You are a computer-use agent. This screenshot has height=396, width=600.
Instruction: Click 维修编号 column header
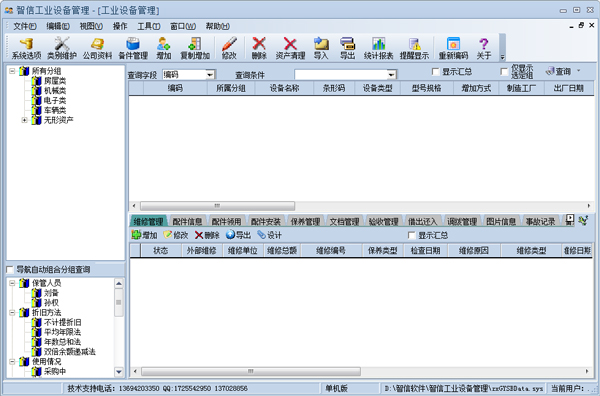[x=331, y=251]
